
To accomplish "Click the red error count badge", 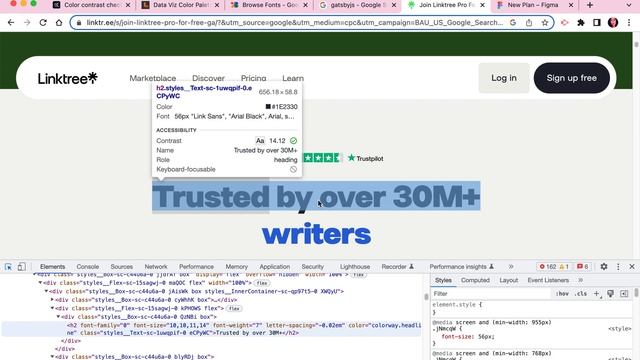I will pos(548,267).
